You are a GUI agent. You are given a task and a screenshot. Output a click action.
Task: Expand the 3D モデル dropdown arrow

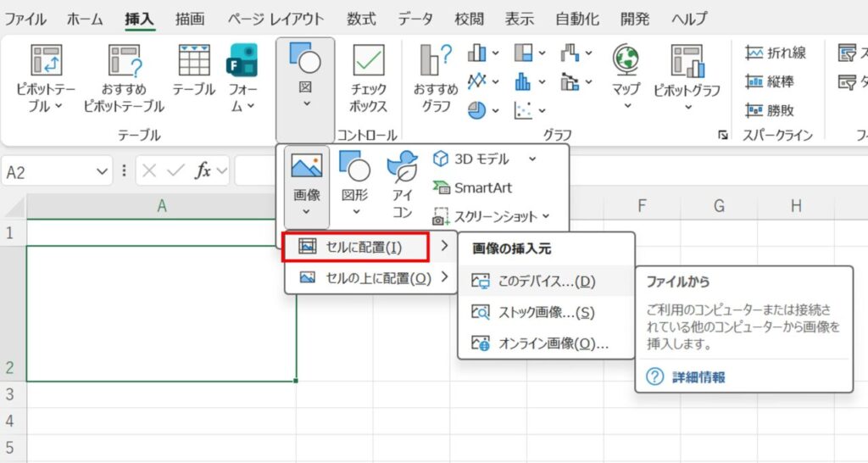[532, 159]
